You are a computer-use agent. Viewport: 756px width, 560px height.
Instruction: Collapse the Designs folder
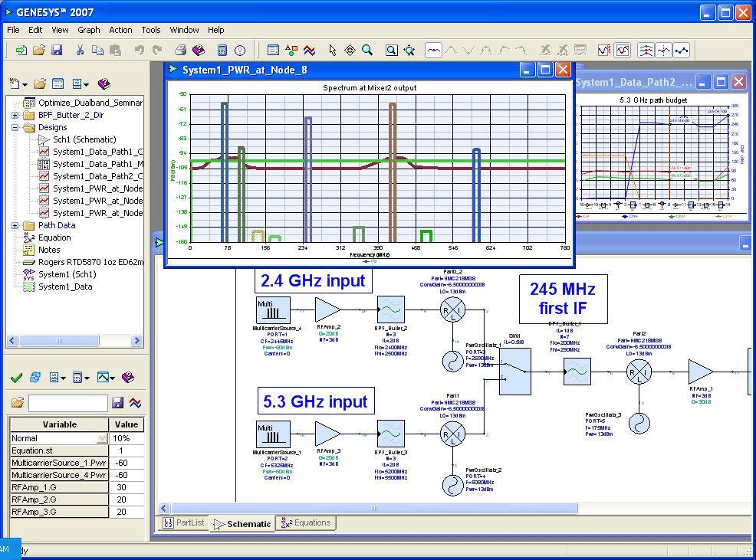pos(15,128)
